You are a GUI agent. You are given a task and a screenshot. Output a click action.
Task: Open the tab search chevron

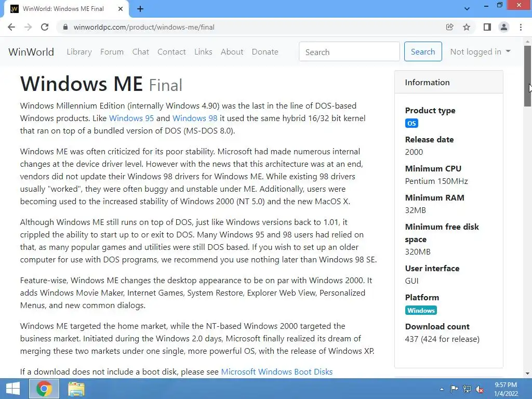(x=467, y=9)
